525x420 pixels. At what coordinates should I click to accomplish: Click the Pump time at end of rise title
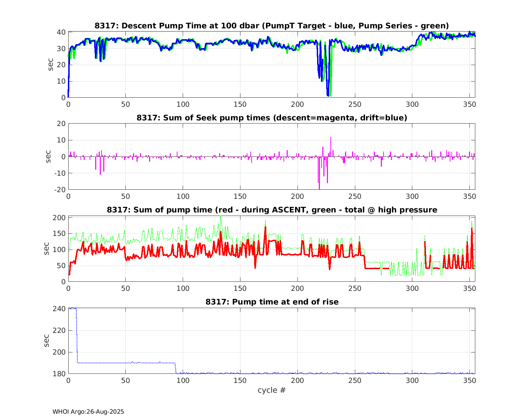click(x=272, y=302)
